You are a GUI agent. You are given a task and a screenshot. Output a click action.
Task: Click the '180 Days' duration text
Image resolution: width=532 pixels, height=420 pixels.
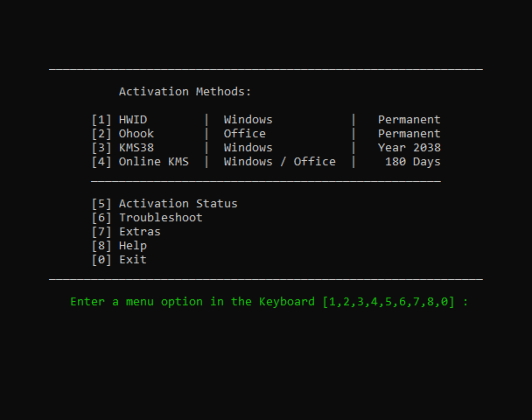[412, 162]
